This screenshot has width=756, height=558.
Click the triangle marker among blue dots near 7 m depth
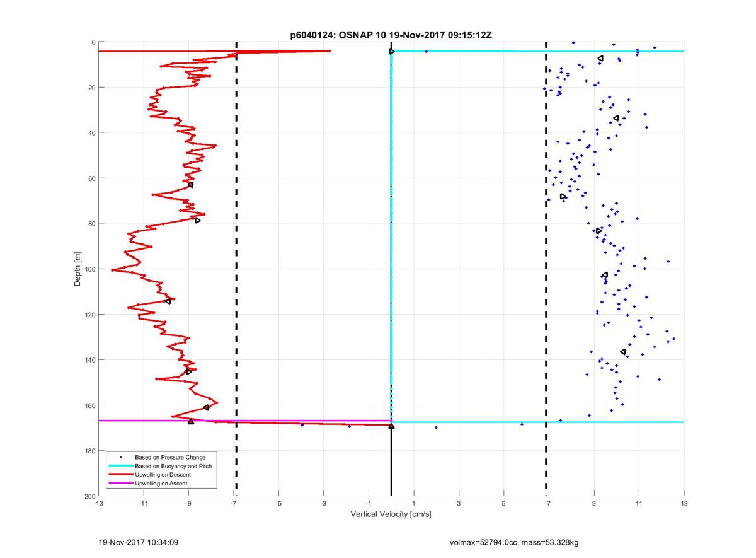(600, 59)
